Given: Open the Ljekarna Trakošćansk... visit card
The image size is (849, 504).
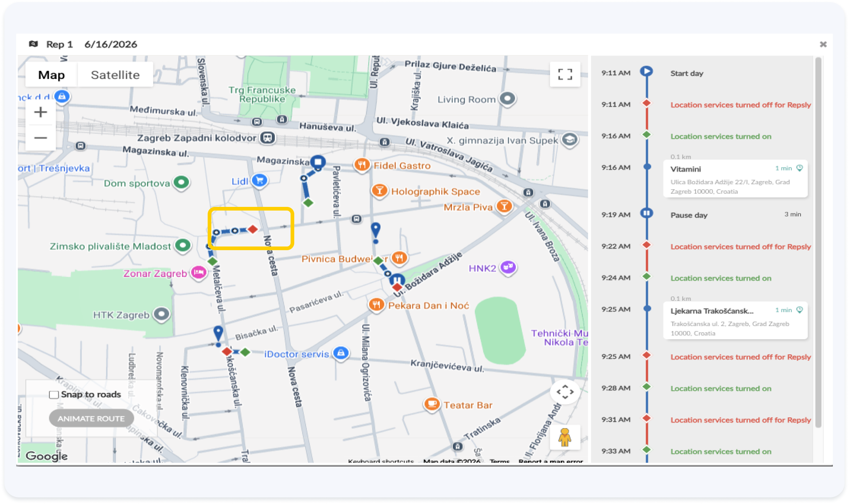Looking at the screenshot, I should coord(735,321).
